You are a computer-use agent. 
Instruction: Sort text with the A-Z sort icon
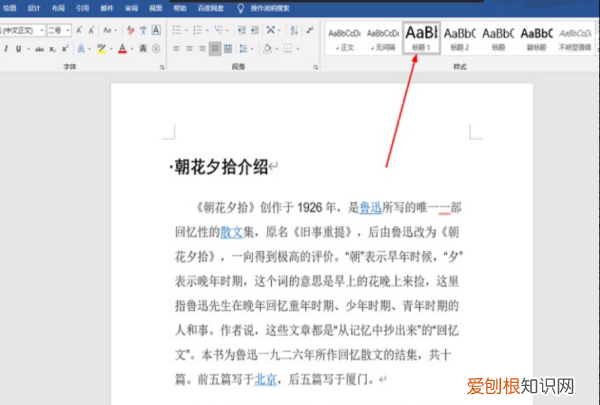coord(294,30)
